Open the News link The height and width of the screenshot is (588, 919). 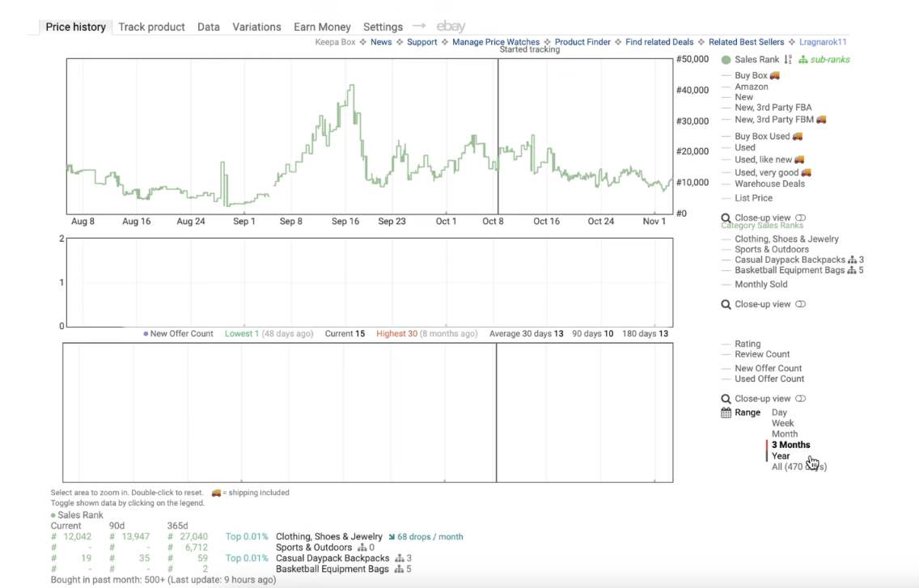tap(381, 42)
